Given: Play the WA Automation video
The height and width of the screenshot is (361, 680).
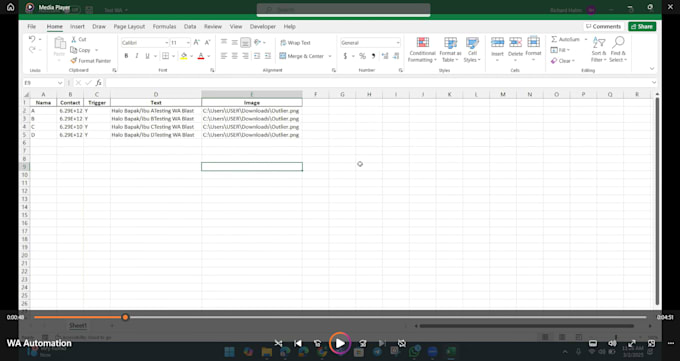Looking at the screenshot, I should pos(340,343).
